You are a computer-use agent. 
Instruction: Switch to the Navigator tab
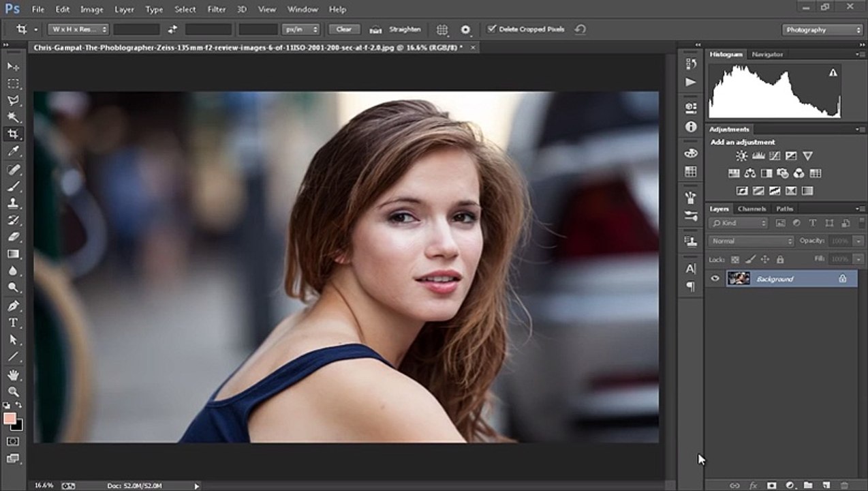(767, 54)
